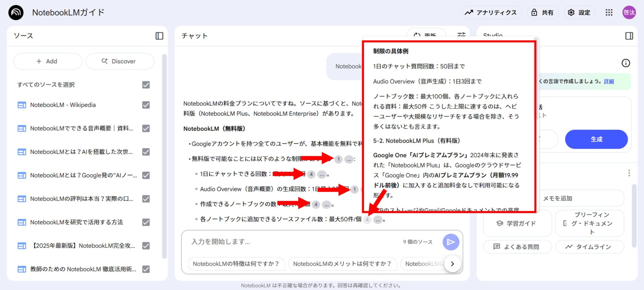Expand more citations on 最大50件/個 line

(378, 220)
